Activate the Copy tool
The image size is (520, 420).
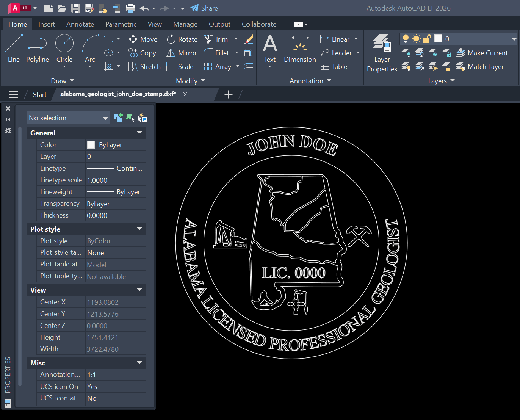(142, 53)
